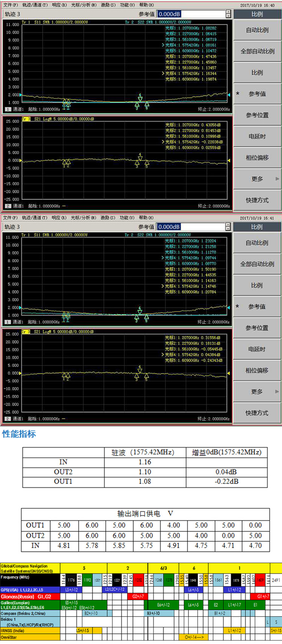Click the Tr 3 trace label in the upper S21 plot
Screen dimensions: 282x644
coord(26,119)
